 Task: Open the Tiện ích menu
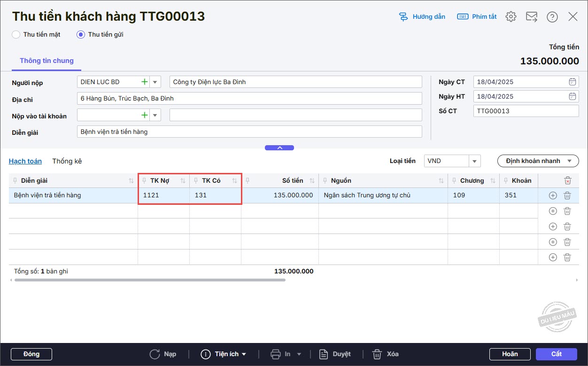click(x=224, y=354)
